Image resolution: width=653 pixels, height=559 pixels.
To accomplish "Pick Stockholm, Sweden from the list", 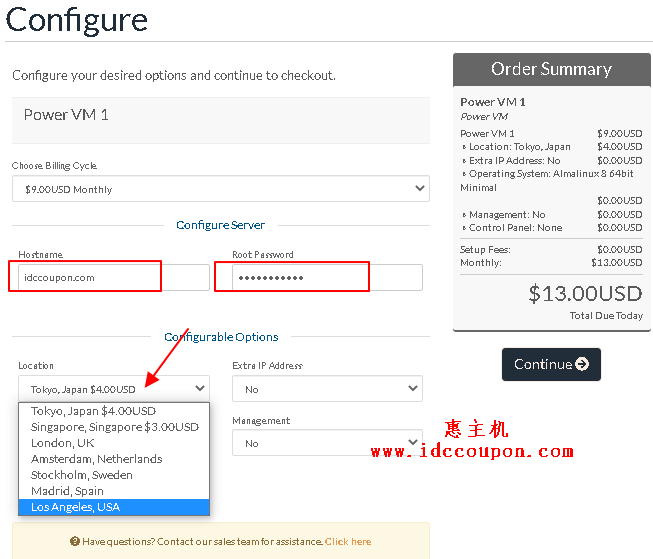I will coord(82,475).
